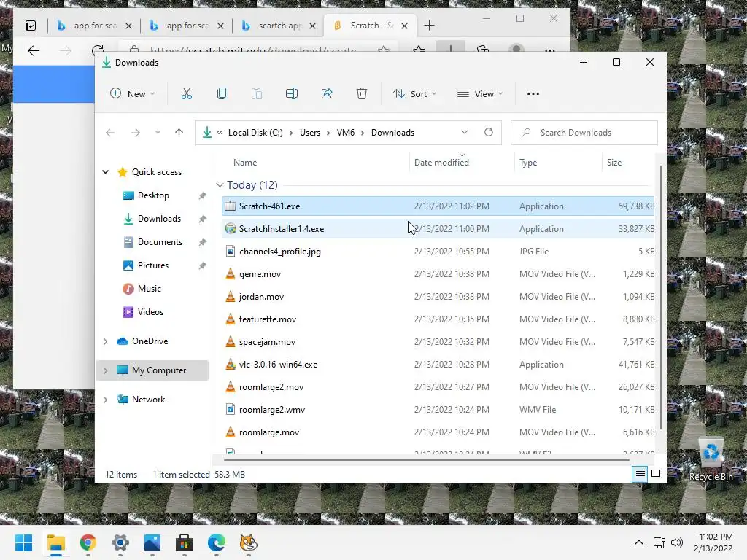The height and width of the screenshot is (560, 747).
Task: Go up one folder level arrow
Action: (179, 133)
